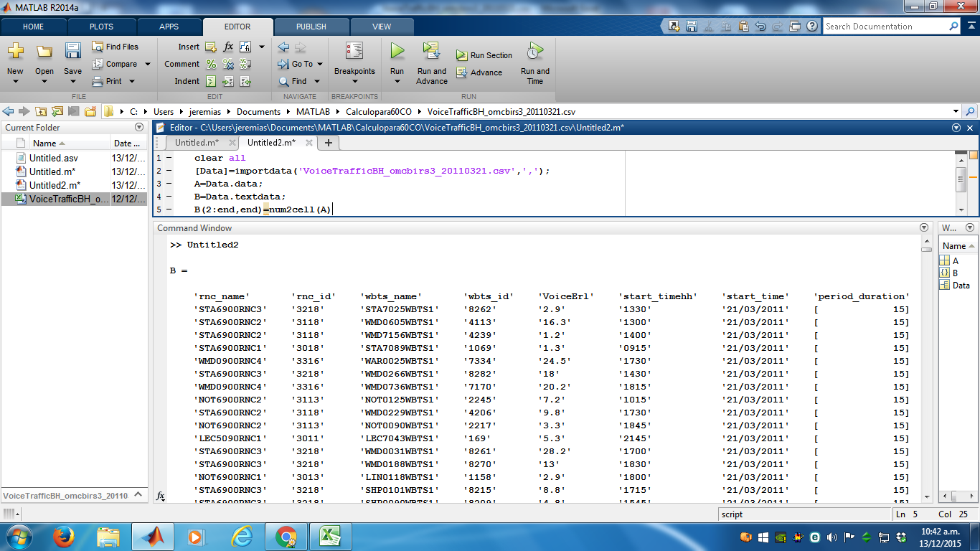The width and height of the screenshot is (980, 551).
Task: Open Firefox from the taskbar
Action: coord(64,537)
